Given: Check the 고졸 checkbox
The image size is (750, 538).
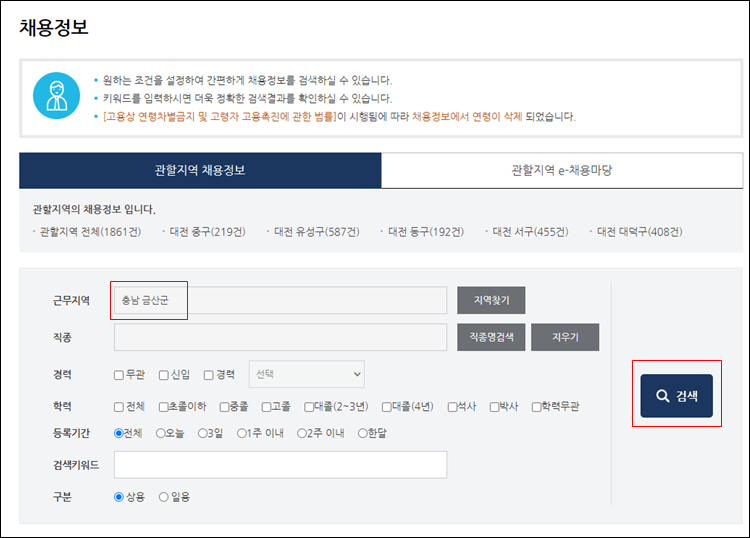Looking at the screenshot, I should pyautogui.click(x=266, y=407).
